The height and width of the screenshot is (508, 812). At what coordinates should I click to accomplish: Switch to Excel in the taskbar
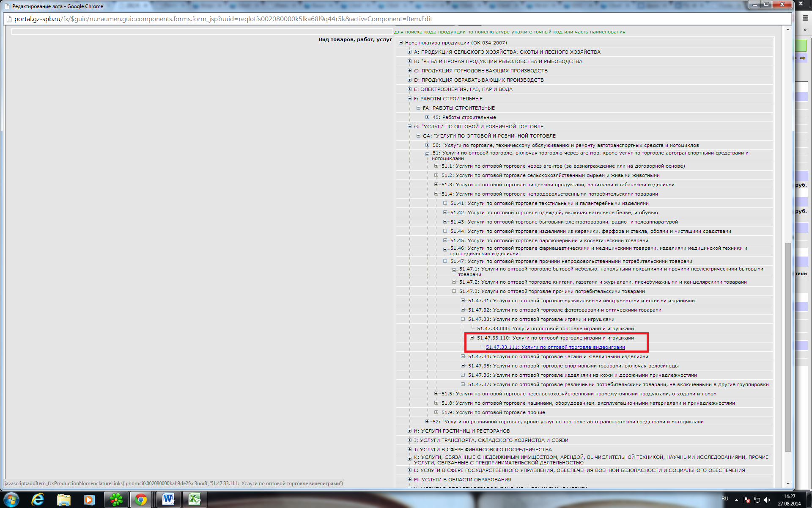tap(194, 500)
